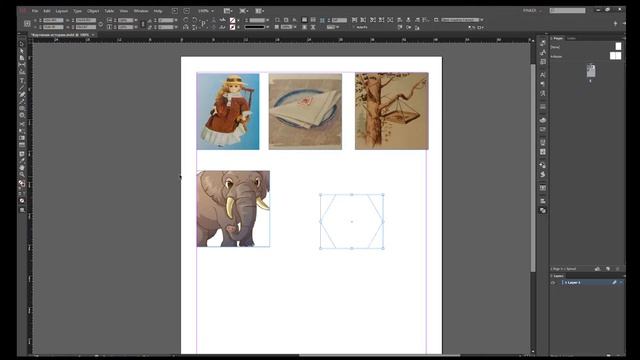Click the search field at top right
Viewport: 640px width, 360px height.
[x=567, y=11]
